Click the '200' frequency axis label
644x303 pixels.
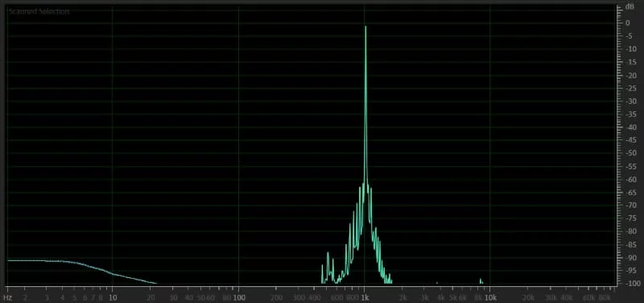click(276, 297)
